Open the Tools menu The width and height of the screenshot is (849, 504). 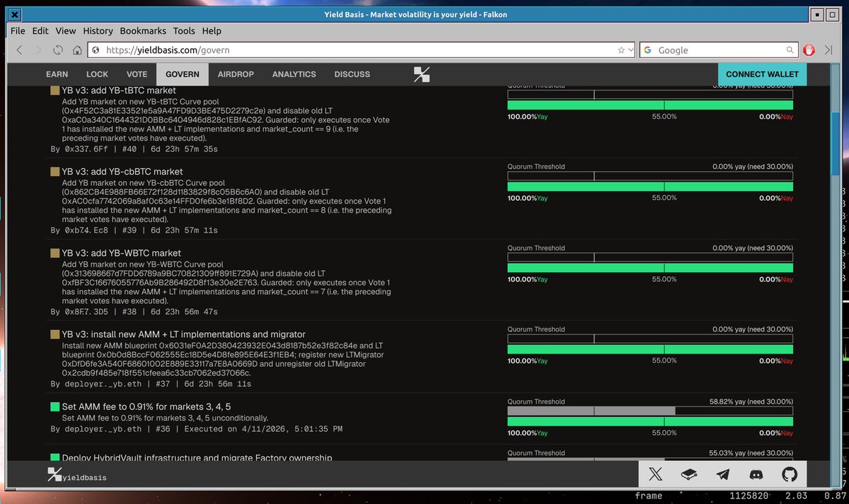tap(184, 31)
